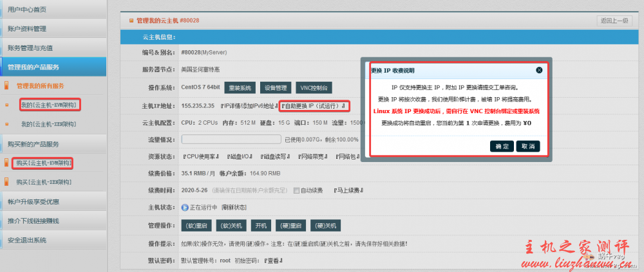The height and width of the screenshot is (272, 644).
Task: Open 用户中心首页 in the sidebar
Action: [53, 10]
